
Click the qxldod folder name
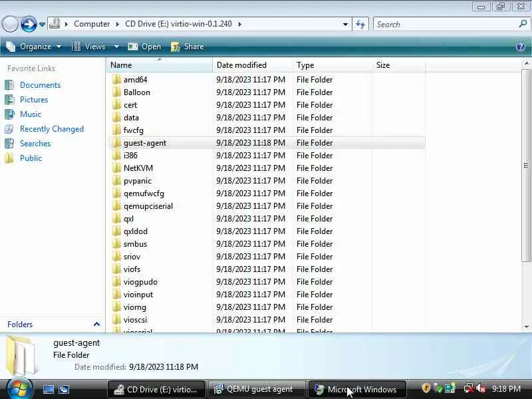point(136,231)
